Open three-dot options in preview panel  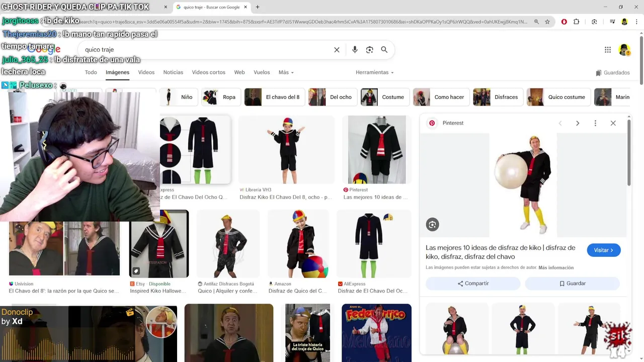[x=595, y=123]
